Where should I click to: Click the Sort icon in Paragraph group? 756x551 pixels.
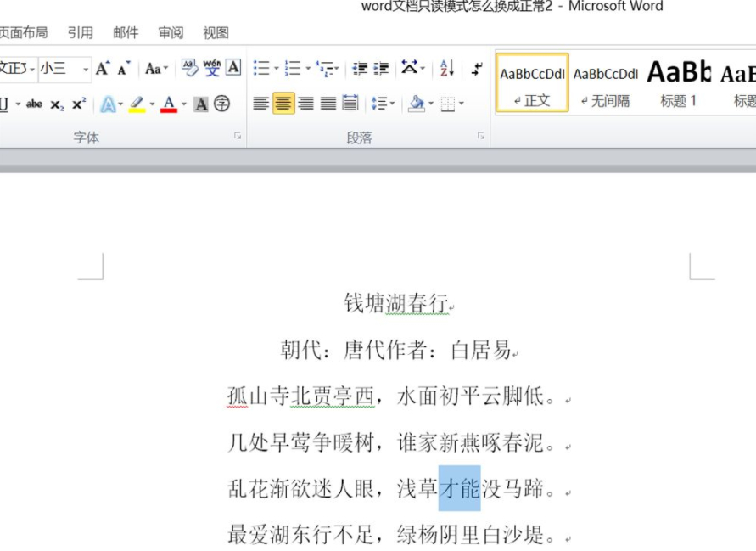tap(446, 68)
